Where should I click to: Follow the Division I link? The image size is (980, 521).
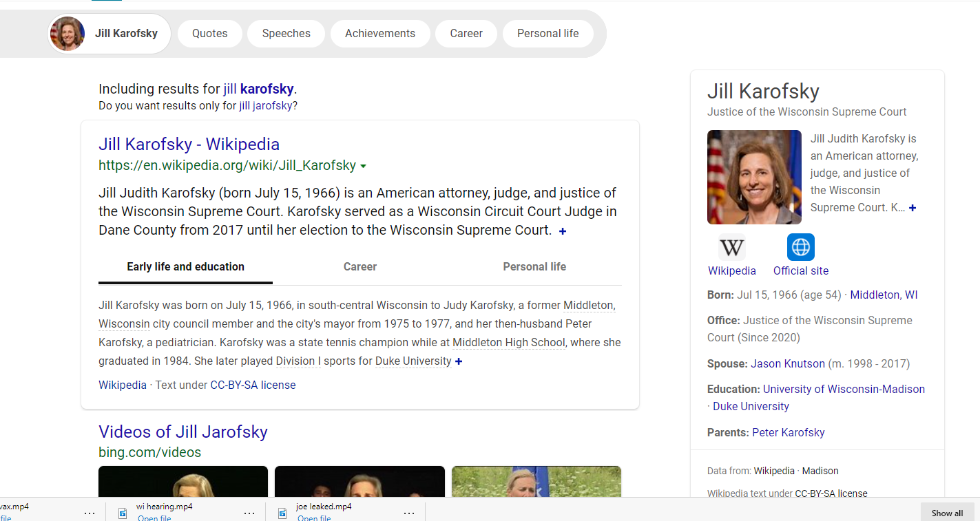coord(298,361)
